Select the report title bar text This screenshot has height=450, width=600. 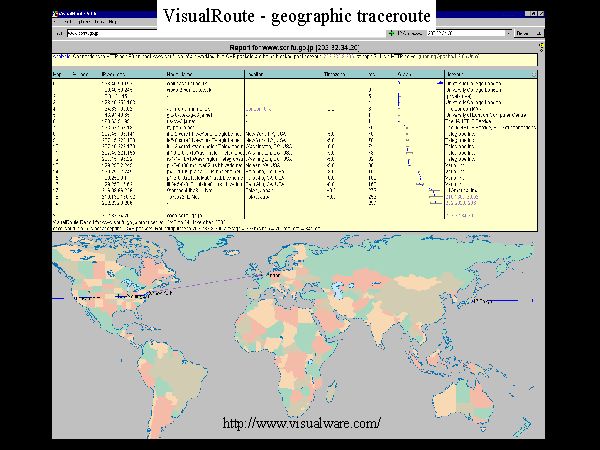pyautogui.click(x=294, y=48)
